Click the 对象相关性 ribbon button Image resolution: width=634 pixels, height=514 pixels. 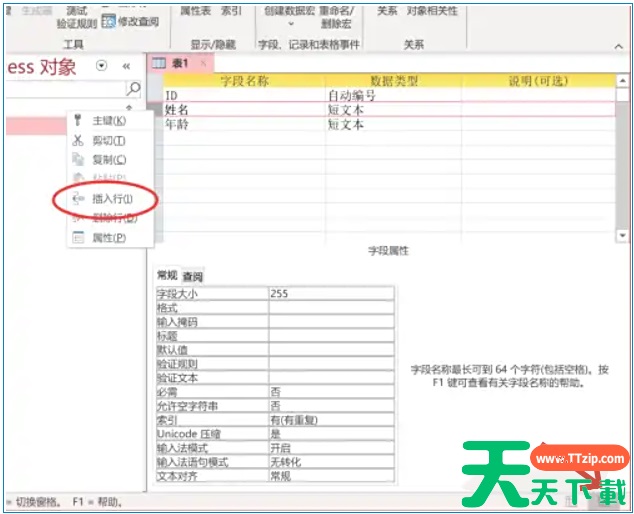pyautogui.click(x=432, y=10)
